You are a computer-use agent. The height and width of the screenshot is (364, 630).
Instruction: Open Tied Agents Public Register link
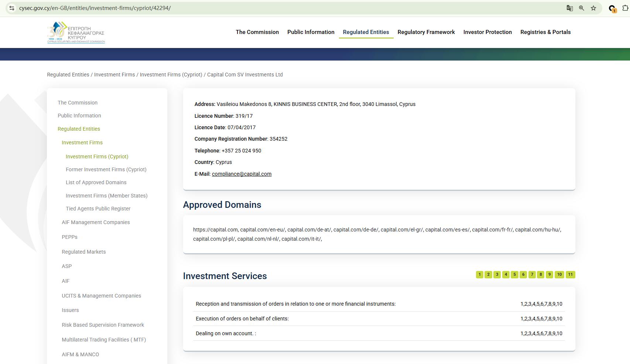(x=98, y=209)
